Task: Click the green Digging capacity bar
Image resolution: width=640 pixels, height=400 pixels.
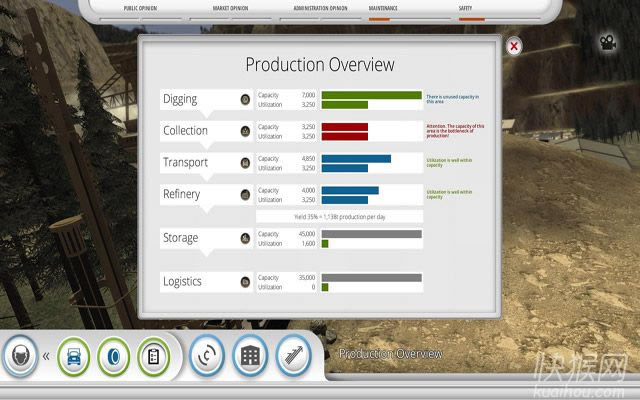Action: (371, 95)
